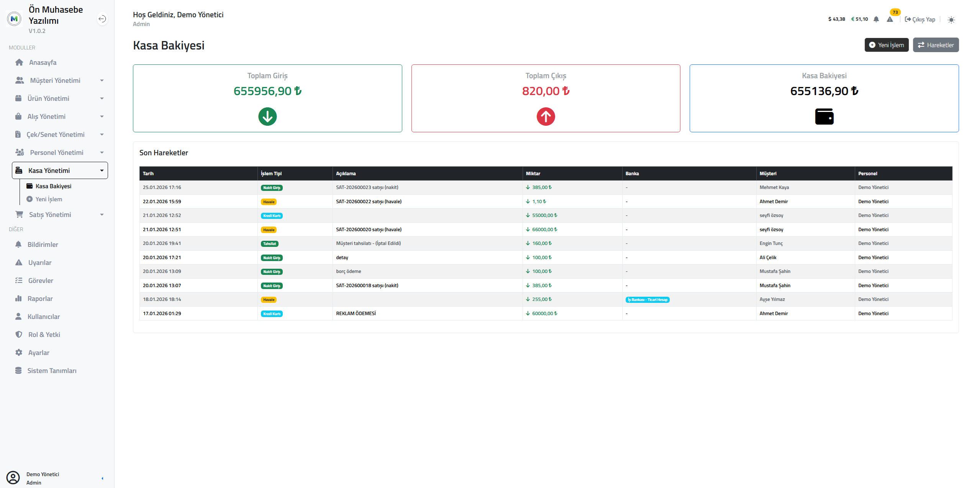The width and height of the screenshot is (980, 488).
Task: Open the user avatar icon at bottom left
Action: coord(13,478)
